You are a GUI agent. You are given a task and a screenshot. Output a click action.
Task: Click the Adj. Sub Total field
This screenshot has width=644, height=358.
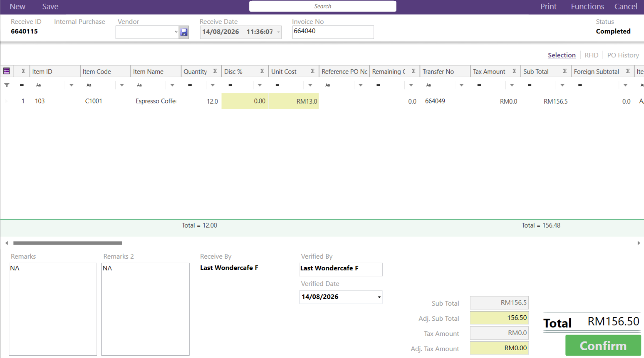(x=499, y=318)
